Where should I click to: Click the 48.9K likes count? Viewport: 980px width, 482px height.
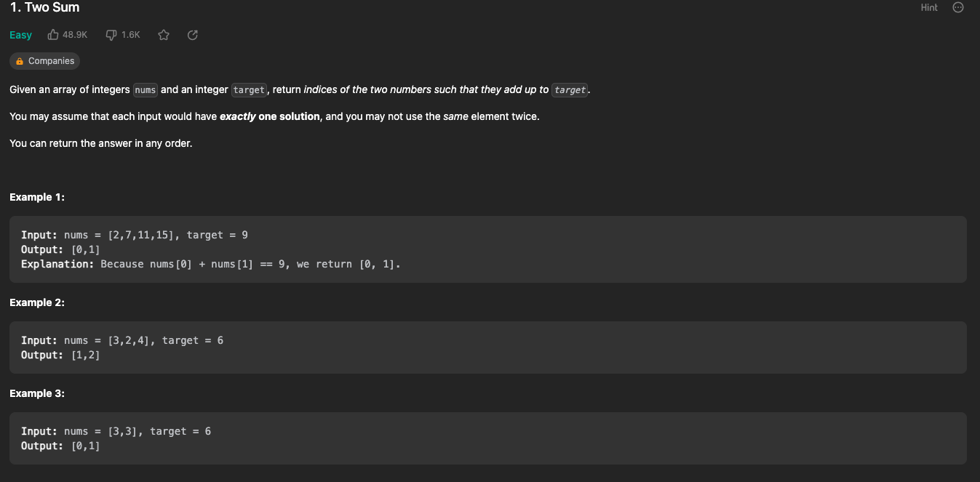click(75, 35)
